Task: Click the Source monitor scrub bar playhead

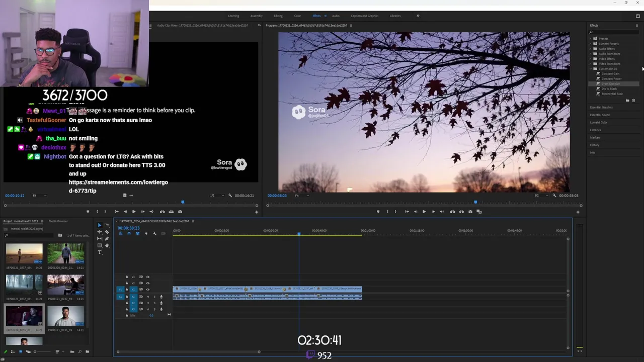Action: 183,202
